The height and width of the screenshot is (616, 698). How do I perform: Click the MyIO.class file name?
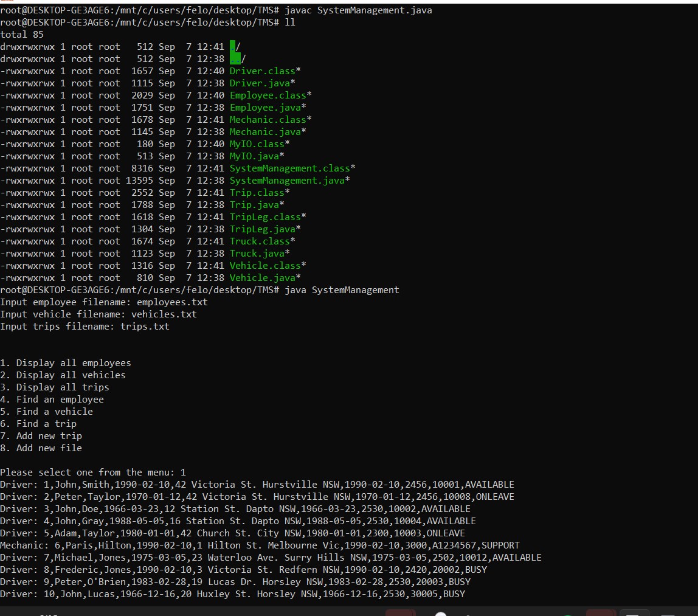(257, 144)
